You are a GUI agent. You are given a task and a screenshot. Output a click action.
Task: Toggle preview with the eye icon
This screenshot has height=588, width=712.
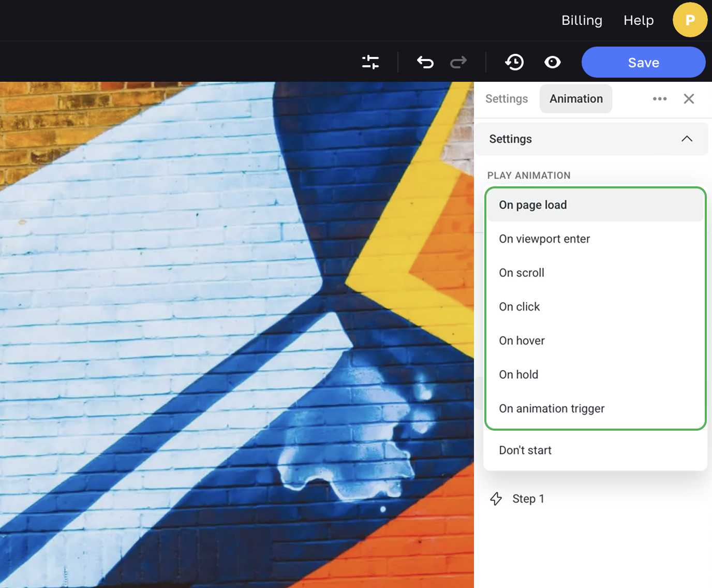click(553, 62)
